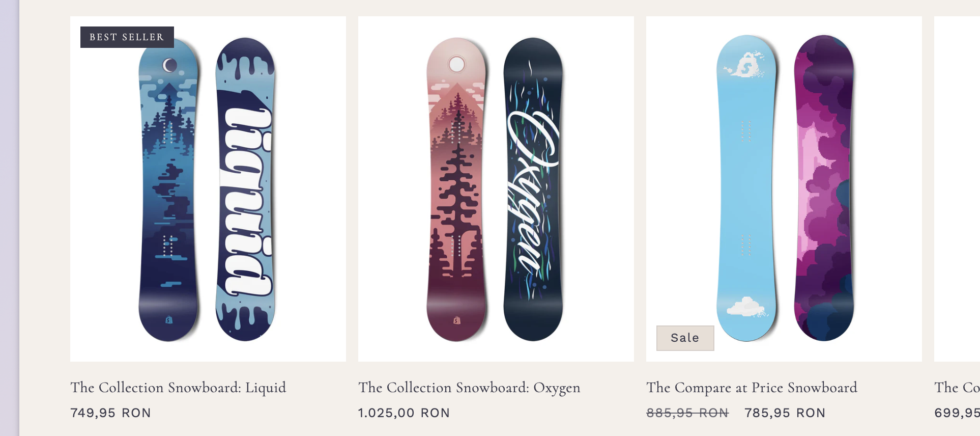The image size is (980, 436).
Task: Click the 699,95 price on the rightmost card
Action: pyautogui.click(x=959, y=413)
